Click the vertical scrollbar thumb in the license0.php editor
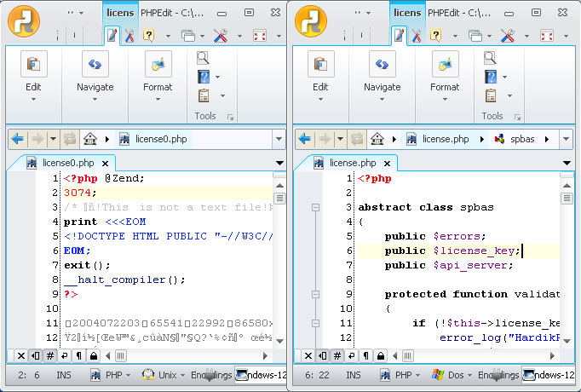Viewport: 581px width, 392px height. (x=279, y=199)
